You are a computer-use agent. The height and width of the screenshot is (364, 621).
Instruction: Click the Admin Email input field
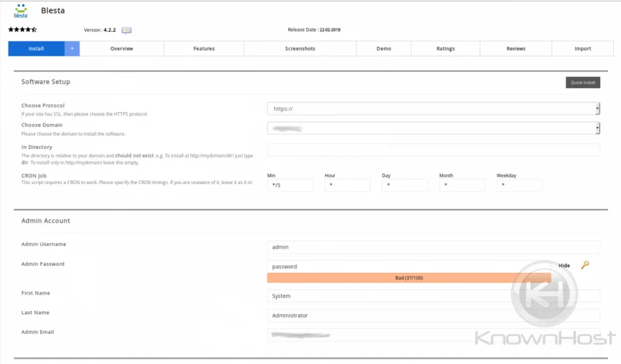(x=433, y=335)
